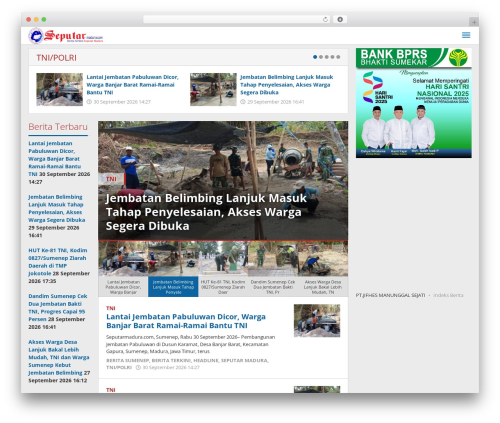Click slider thumbnail of Akses Warga Desa
The image size is (500, 423).
pyautogui.click(x=323, y=259)
